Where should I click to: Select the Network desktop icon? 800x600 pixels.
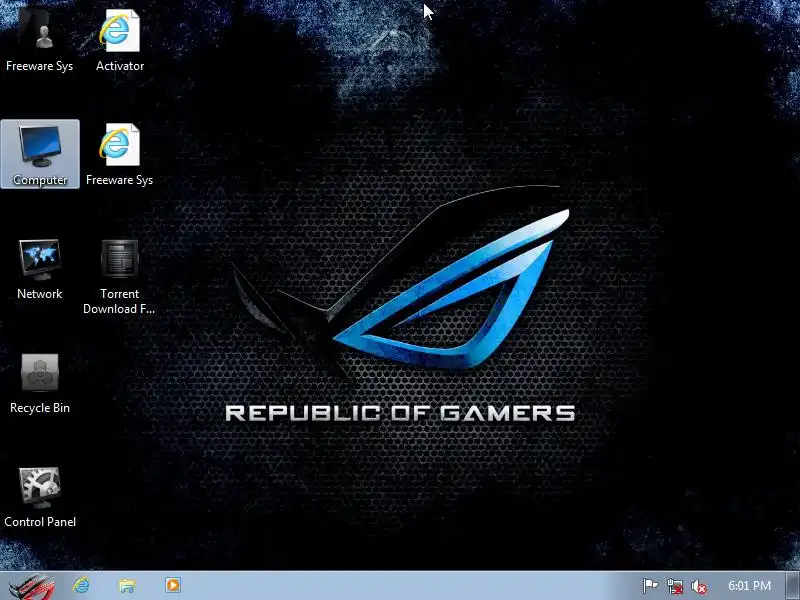point(40,268)
